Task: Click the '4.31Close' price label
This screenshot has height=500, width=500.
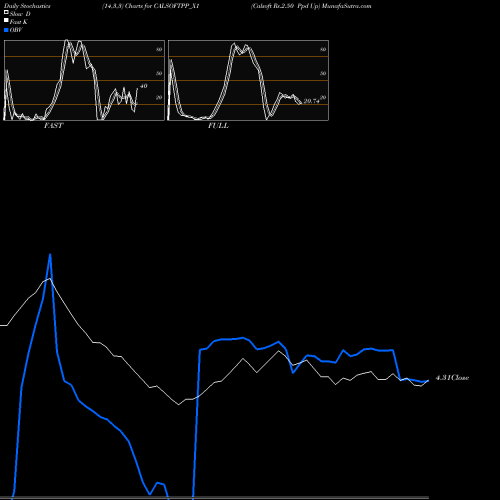Action: (452, 378)
